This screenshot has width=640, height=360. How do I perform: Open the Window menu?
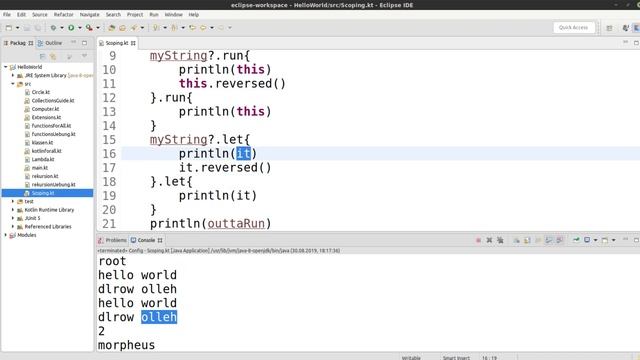click(x=173, y=14)
